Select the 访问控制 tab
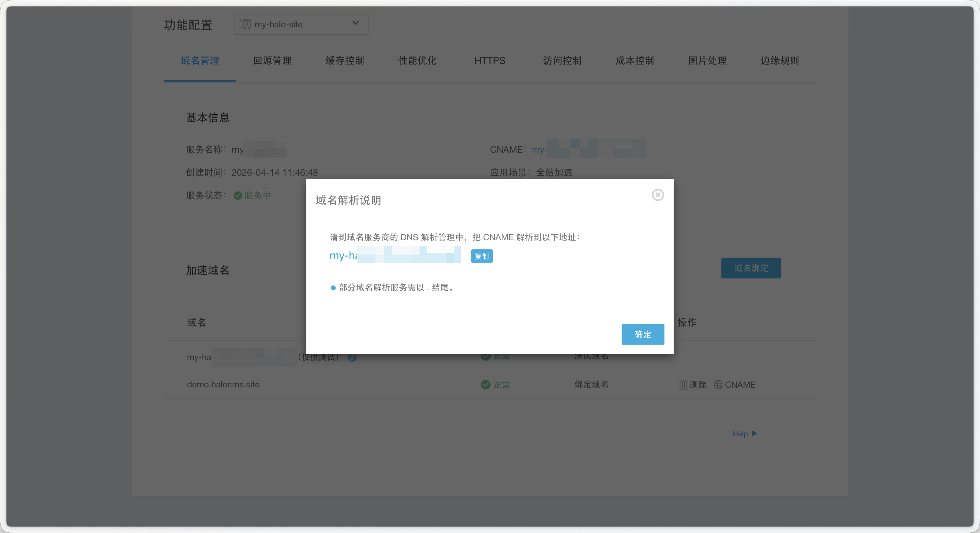 tap(562, 61)
